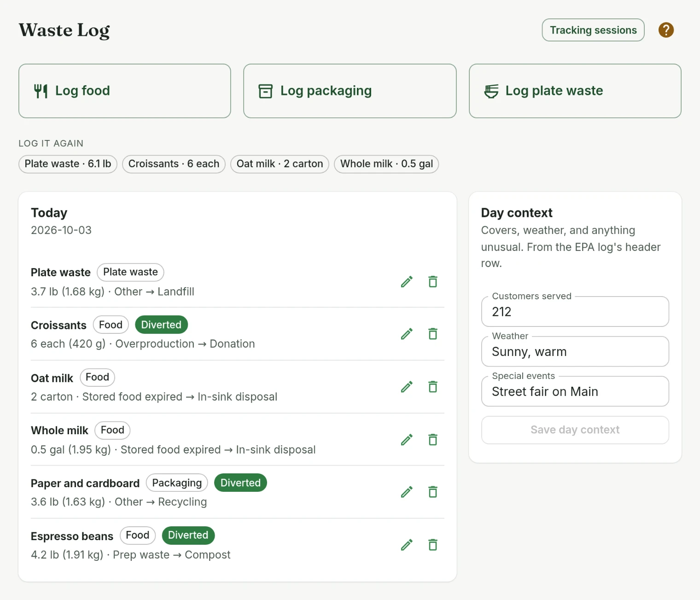
Task: Click the Food tag on Espresso beans
Action: 138,535
